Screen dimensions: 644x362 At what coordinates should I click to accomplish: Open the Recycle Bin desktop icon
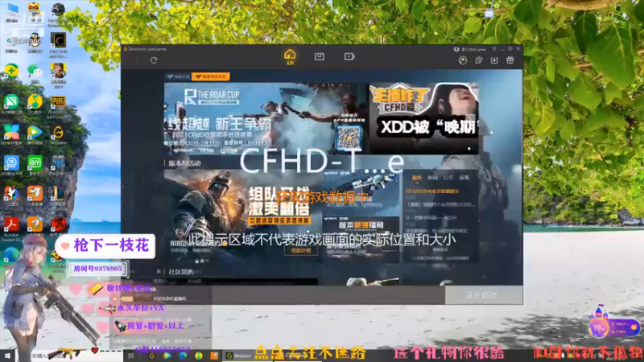11,43
